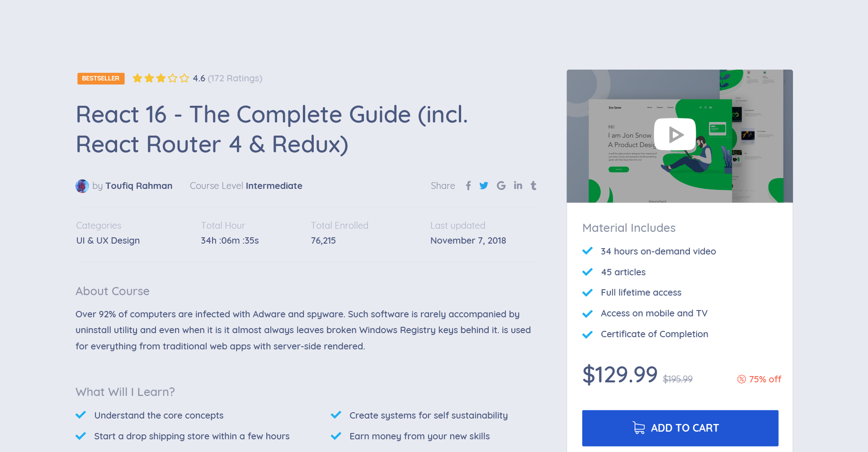The width and height of the screenshot is (868, 452).
Task: Play the course preview video
Action: pos(675,134)
